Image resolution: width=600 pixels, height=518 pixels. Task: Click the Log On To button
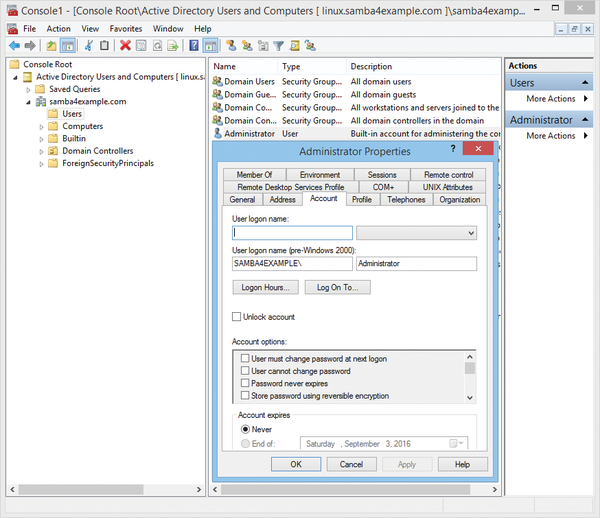338,287
